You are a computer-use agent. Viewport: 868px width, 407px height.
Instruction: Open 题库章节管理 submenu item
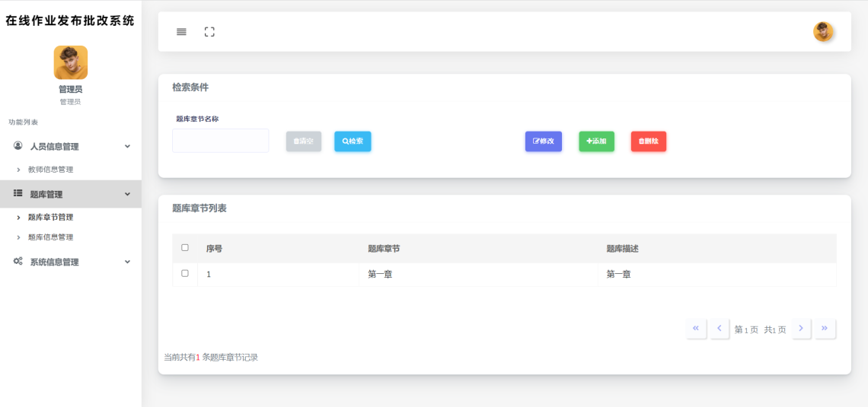[50, 218]
